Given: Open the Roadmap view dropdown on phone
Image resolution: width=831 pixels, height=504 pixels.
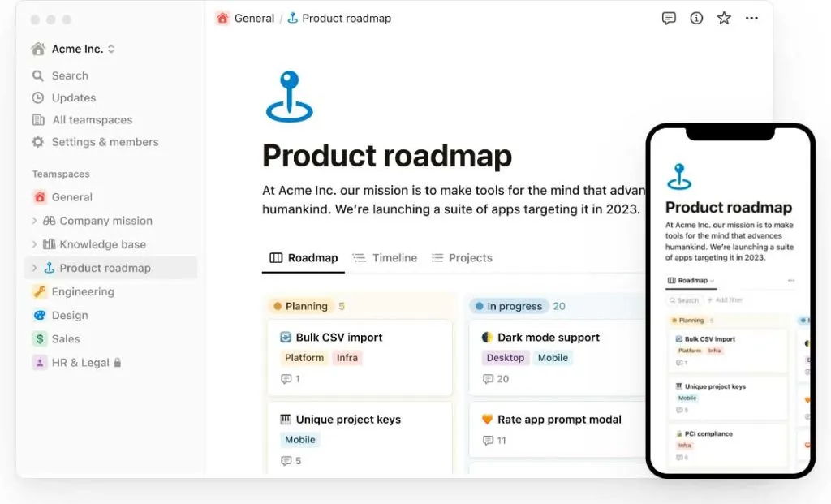Looking at the screenshot, I should (x=691, y=280).
